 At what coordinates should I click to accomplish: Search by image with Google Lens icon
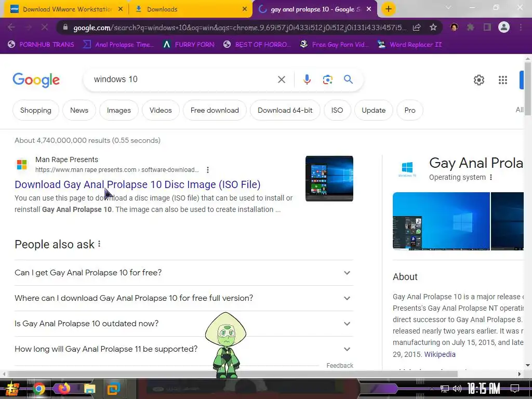click(327, 79)
